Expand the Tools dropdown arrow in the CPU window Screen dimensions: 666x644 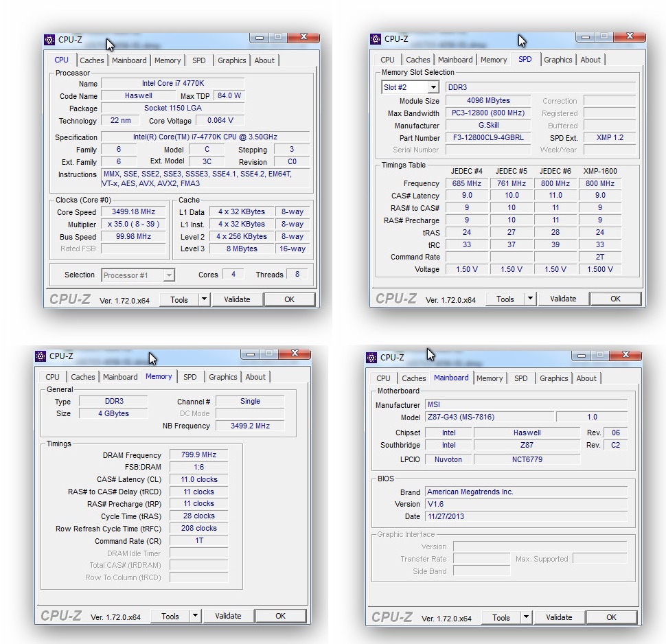pos(205,299)
